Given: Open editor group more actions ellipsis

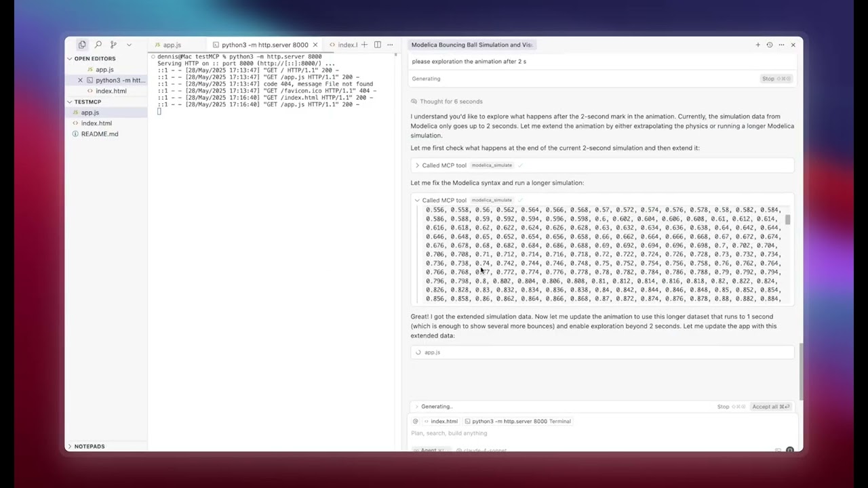Looking at the screenshot, I should pyautogui.click(x=390, y=45).
